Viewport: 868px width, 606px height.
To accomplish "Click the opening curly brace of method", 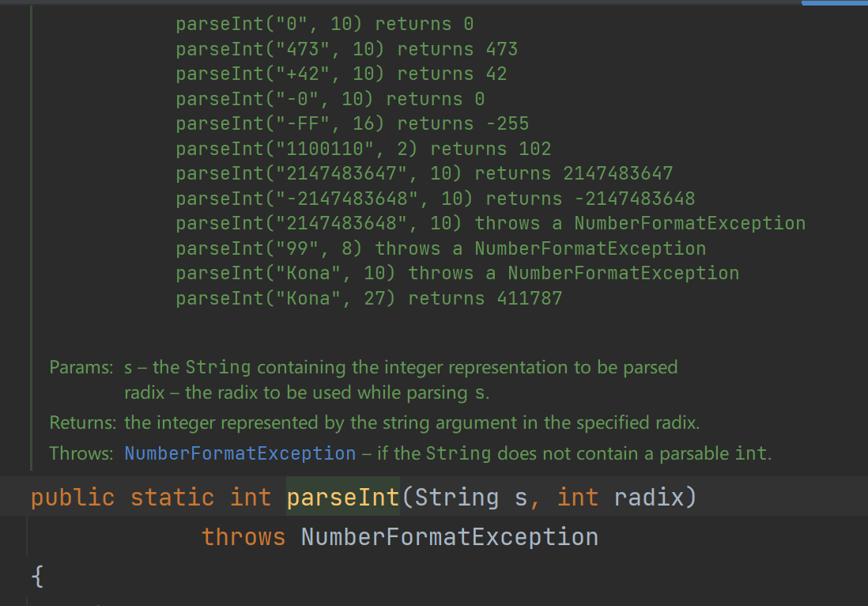I will tap(36, 576).
